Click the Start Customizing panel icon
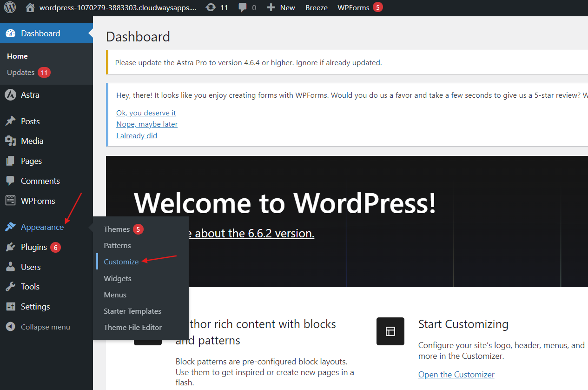Screen dimensions: 588x390 tap(390, 331)
